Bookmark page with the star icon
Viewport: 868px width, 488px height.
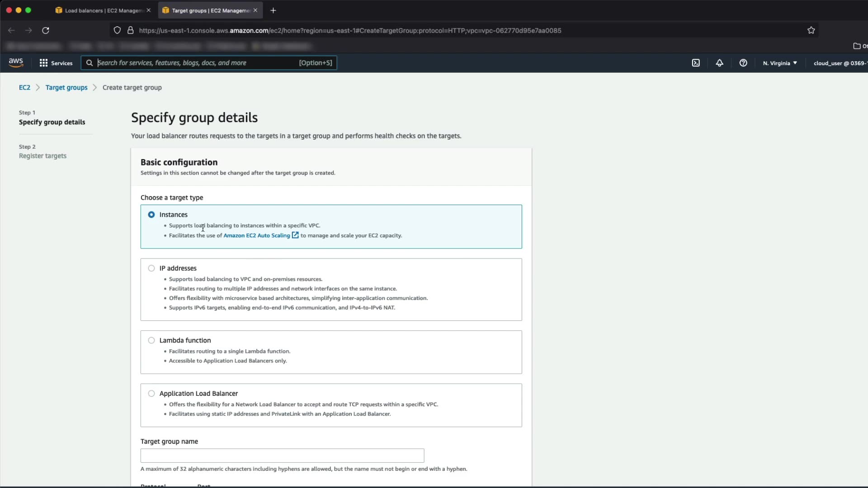[x=811, y=30]
